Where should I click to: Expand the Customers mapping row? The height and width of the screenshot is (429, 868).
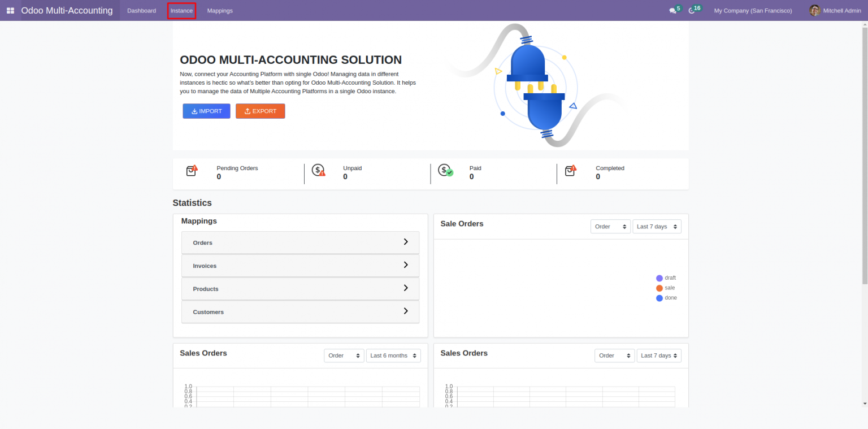(x=300, y=312)
